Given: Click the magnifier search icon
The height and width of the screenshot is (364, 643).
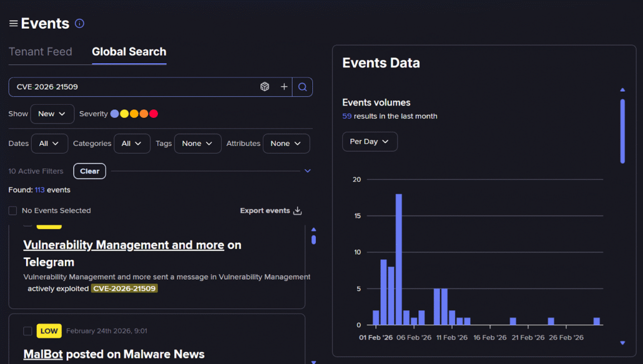Looking at the screenshot, I should pyautogui.click(x=302, y=87).
